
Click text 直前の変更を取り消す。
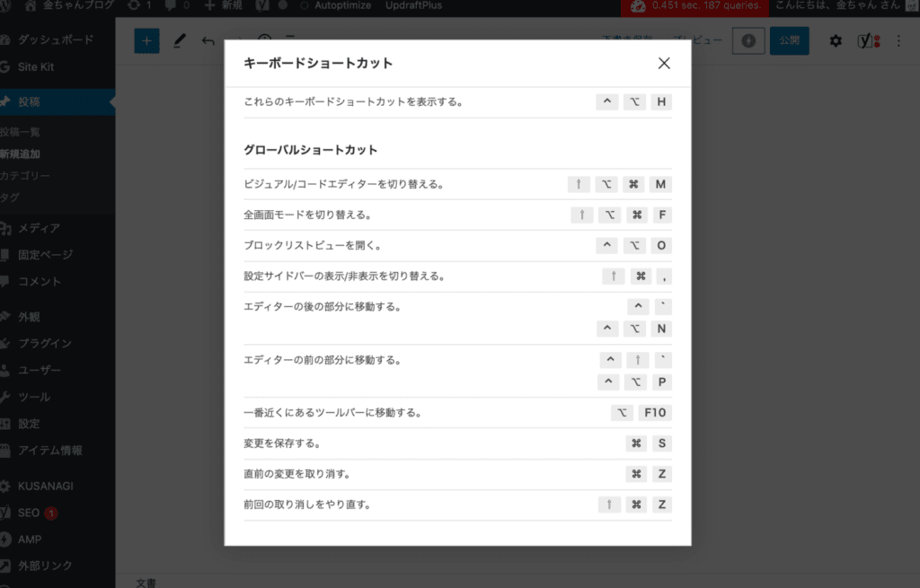tap(297, 474)
